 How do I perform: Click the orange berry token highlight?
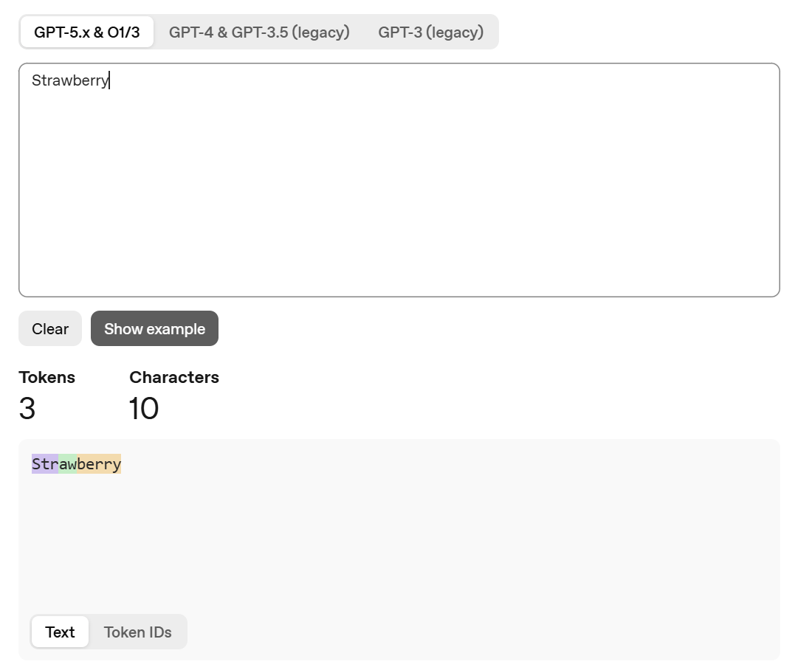(x=99, y=463)
